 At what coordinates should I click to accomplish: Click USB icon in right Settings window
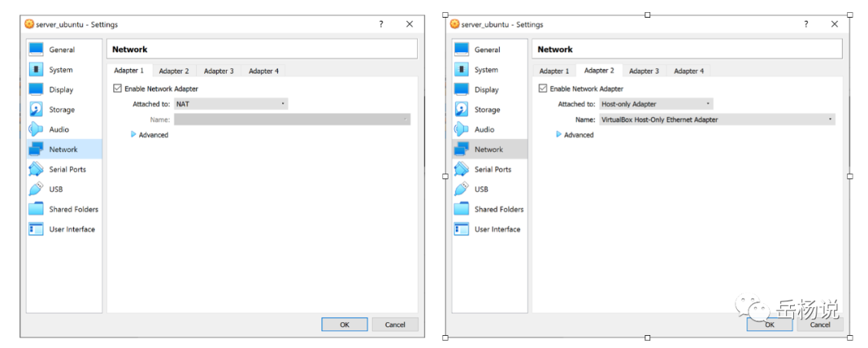[x=461, y=189]
